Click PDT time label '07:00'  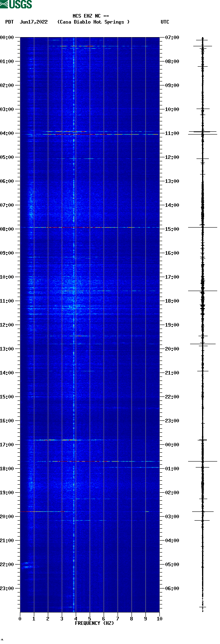coord(7,205)
